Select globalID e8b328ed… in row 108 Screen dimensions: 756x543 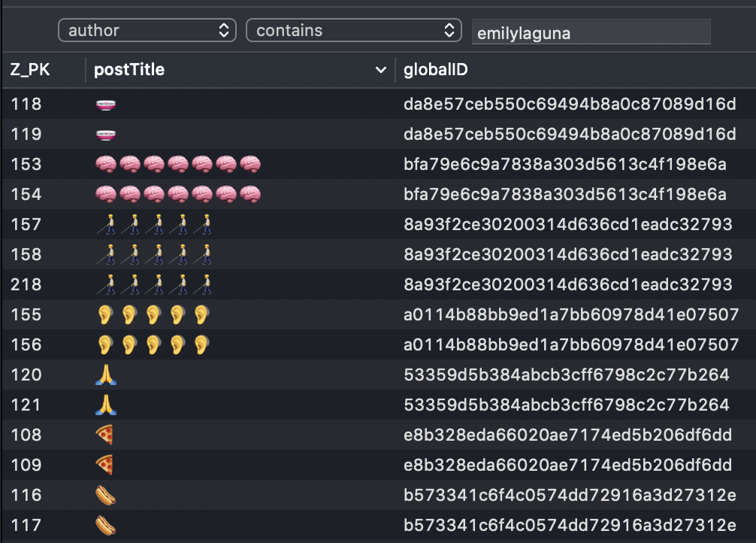568,435
